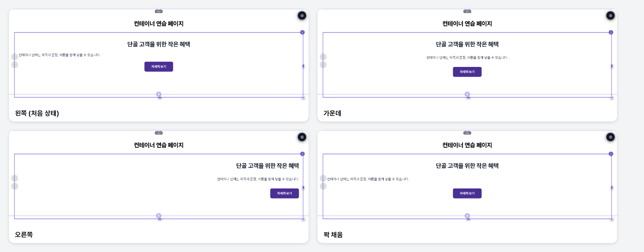The width and height of the screenshot is (644, 252).
Task: Open settings gear in the 가운데 panel
Action: (x=610, y=16)
